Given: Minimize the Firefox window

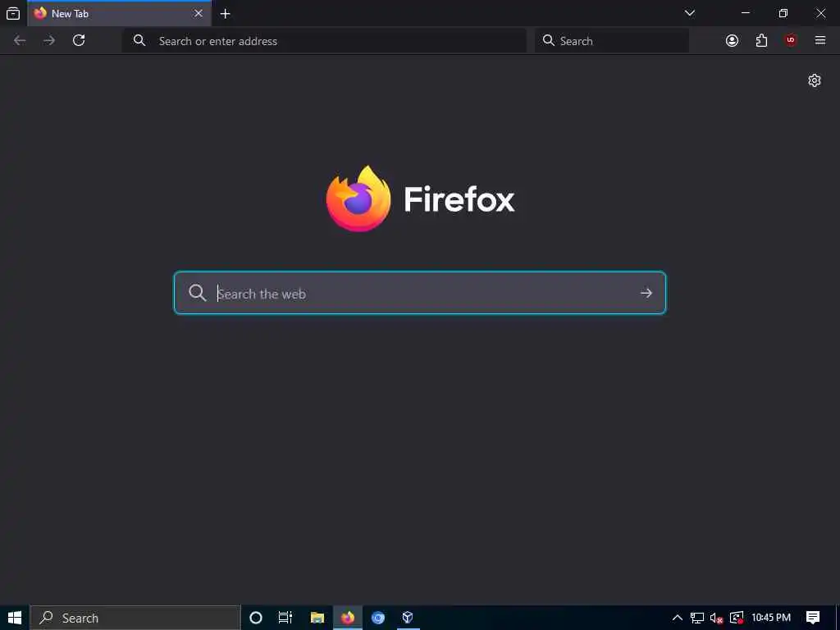Looking at the screenshot, I should click(746, 13).
